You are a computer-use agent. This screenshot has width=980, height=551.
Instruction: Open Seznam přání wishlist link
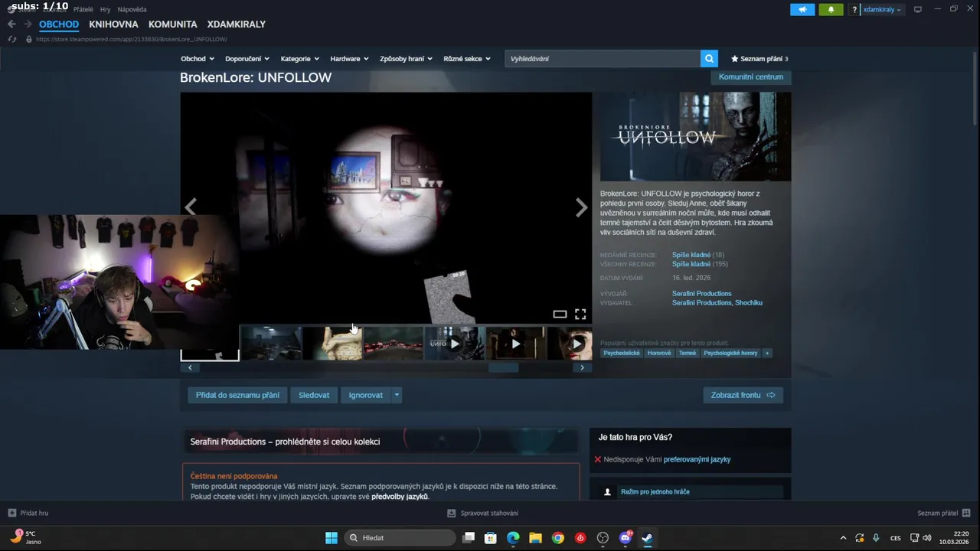point(759,59)
